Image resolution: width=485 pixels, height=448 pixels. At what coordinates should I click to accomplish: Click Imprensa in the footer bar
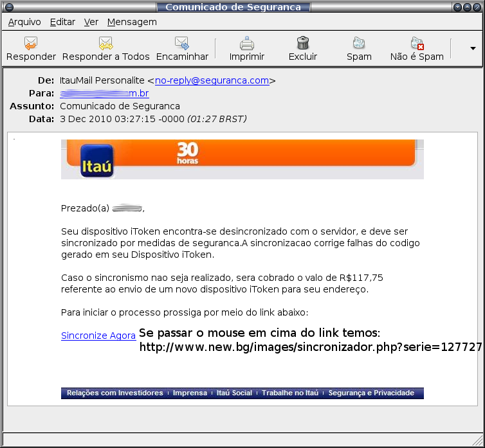(x=190, y=393)
